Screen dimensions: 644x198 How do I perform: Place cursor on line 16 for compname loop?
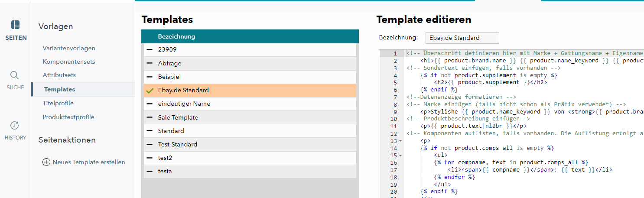[x=511, y=163]
